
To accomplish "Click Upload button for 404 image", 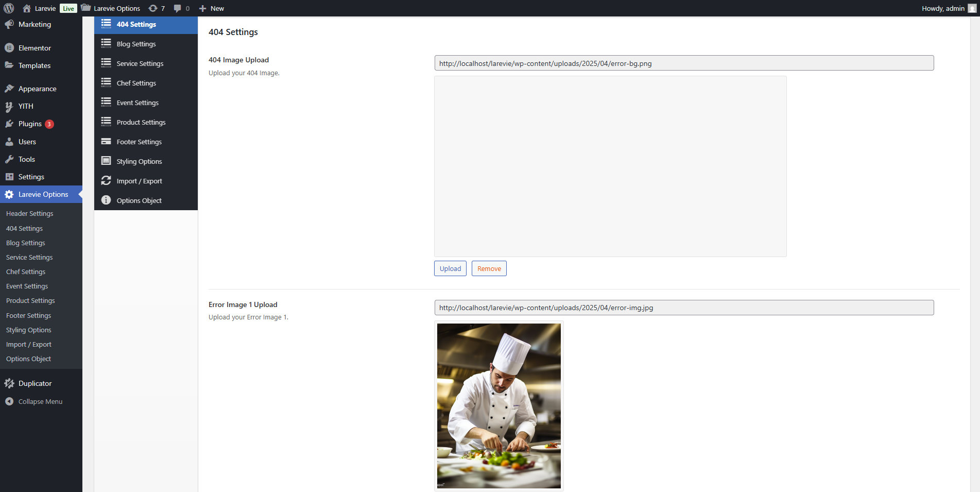I will point(450,268).
